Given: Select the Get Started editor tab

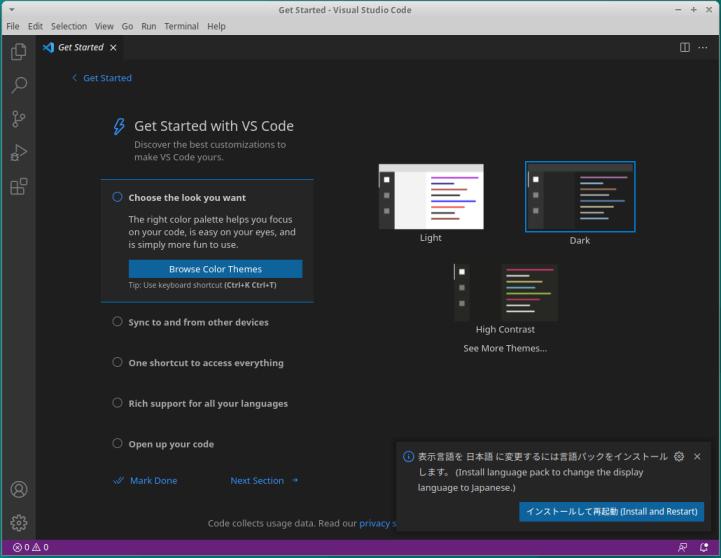Looking at the screenshot, I should 80,47.
